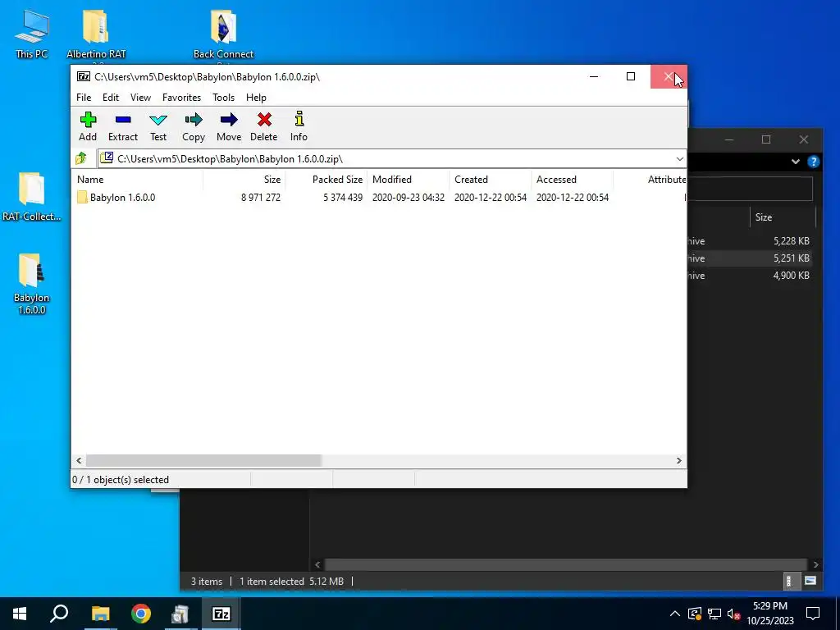Sort by the Packed Size column

click(x=326, y=180)
